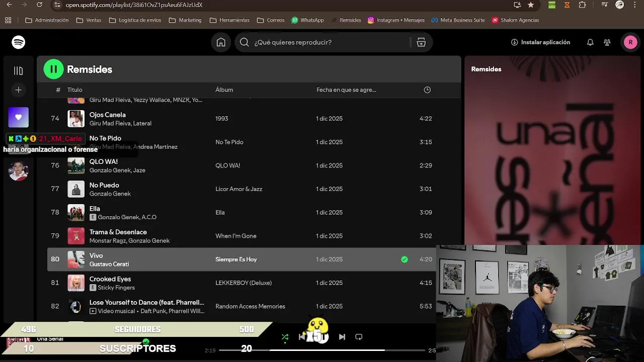This screenshot has width=644, height=362.
Task: Expand Your Library sidebar icon
Action: [x=18, y=71]
